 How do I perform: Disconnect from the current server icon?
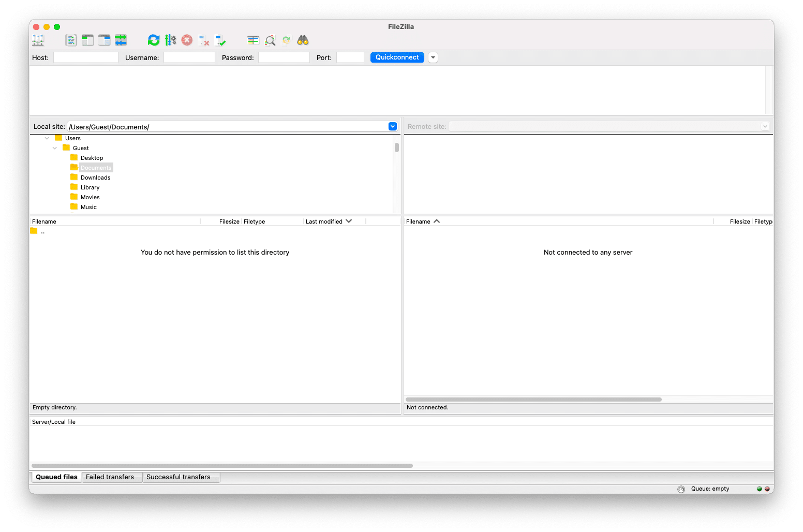204,40
